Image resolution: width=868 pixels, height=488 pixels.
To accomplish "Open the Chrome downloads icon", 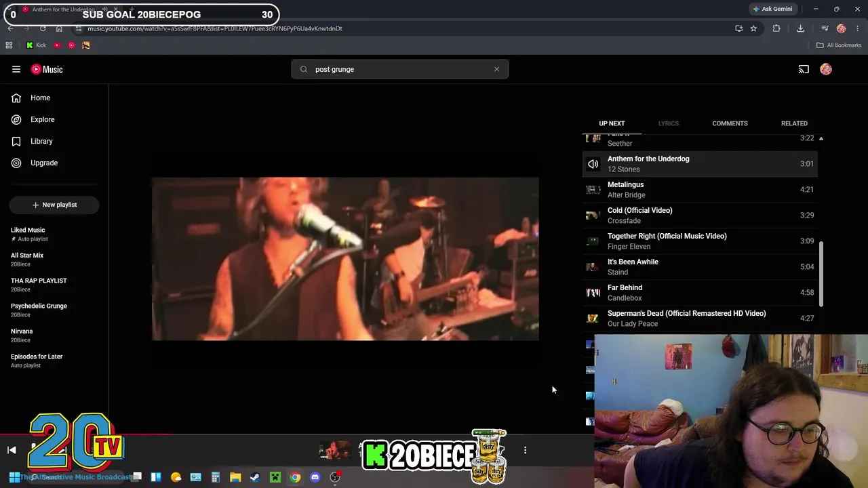I will 800,28.
